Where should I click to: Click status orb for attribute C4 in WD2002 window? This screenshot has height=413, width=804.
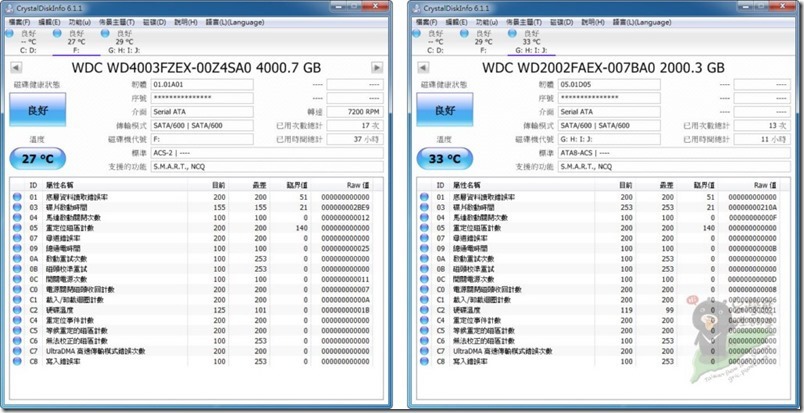click(424, 320)
